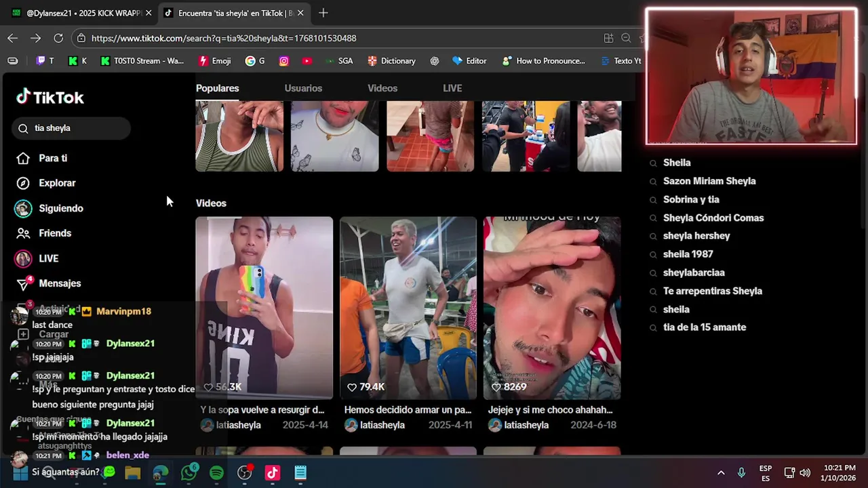
Task: Select suggestion 'Sheyla Cóndori Comas'
Action: pos(713,218)
